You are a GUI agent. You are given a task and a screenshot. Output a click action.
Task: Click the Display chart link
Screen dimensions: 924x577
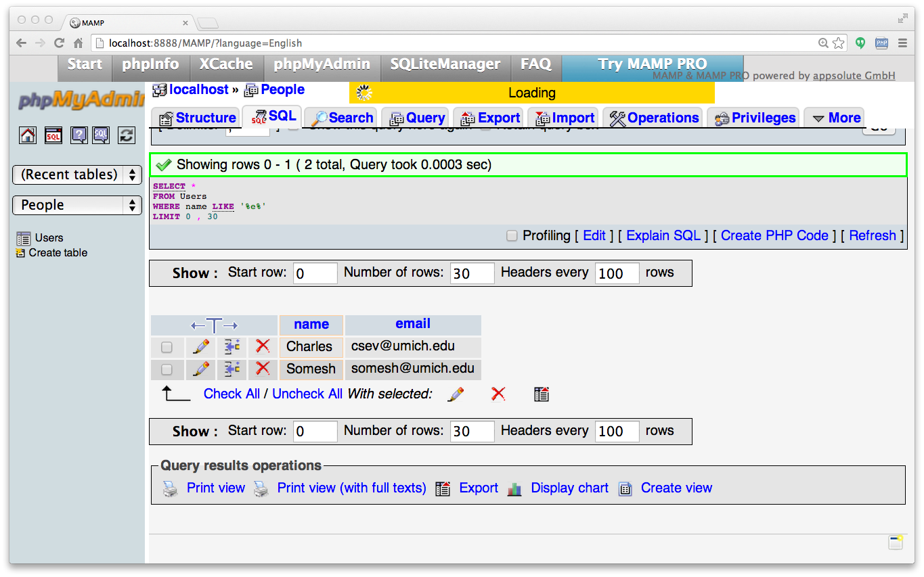point(569,488)
